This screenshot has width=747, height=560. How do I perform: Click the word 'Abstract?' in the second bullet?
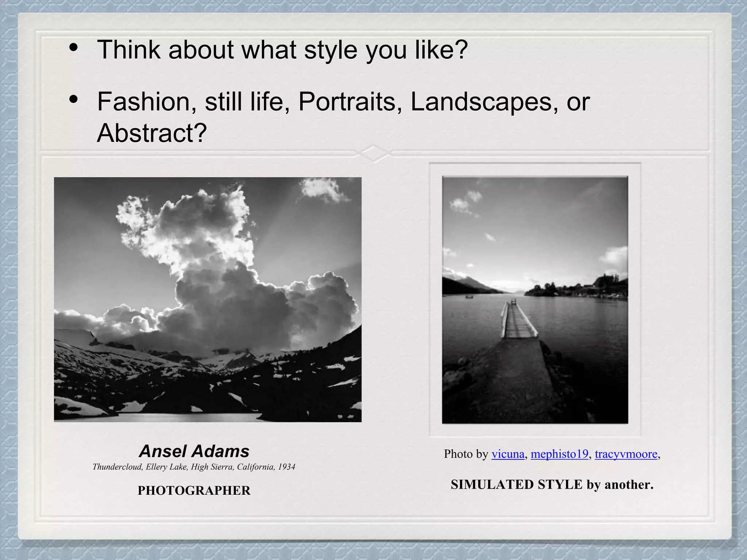pyautogui.click(x=152, y=133)
